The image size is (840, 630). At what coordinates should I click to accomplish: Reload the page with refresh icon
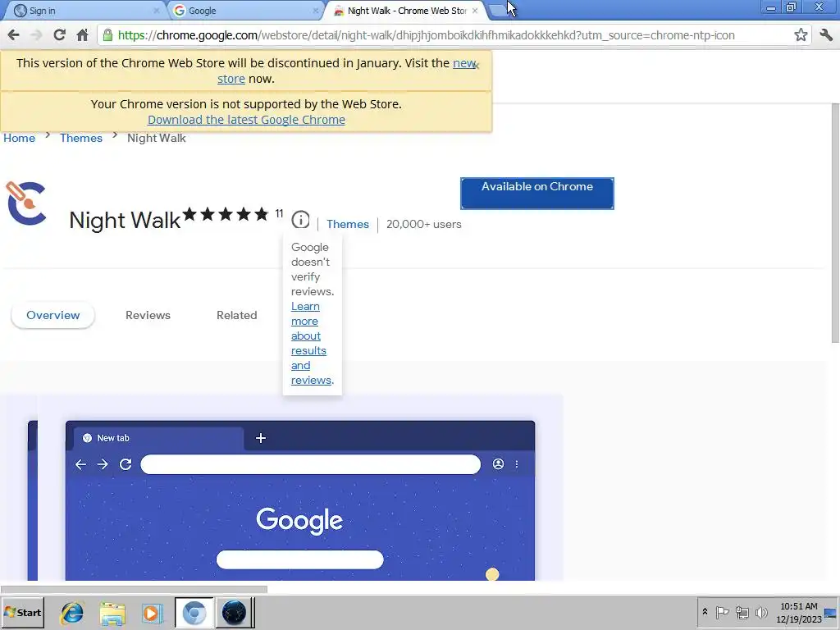click(x=59, y=35)
